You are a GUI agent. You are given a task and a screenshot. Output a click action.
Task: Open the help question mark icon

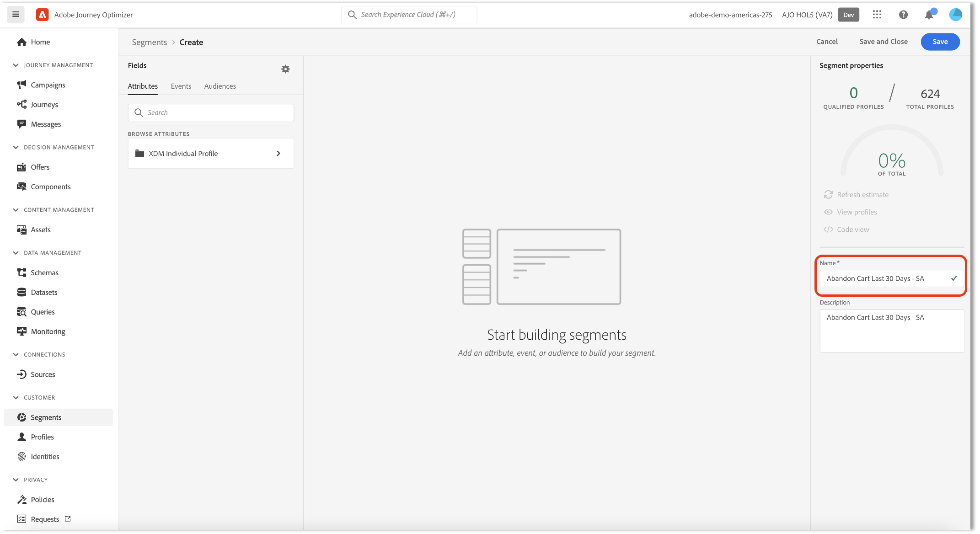tap(903, 15)
